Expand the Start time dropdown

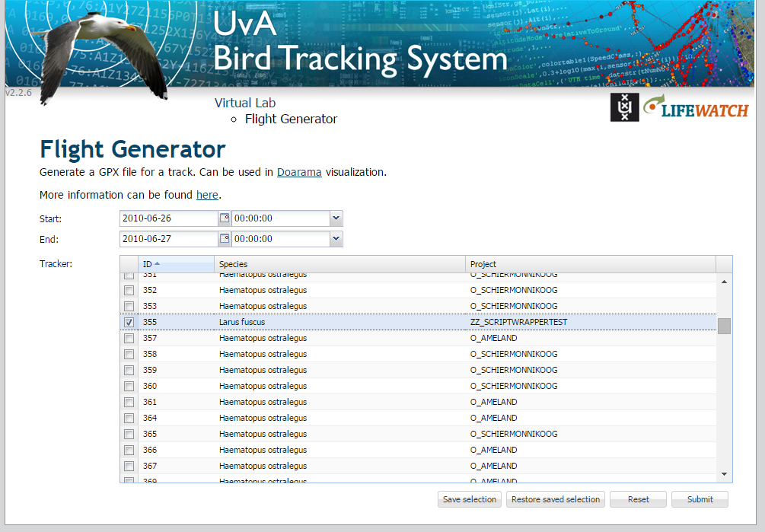336,218
